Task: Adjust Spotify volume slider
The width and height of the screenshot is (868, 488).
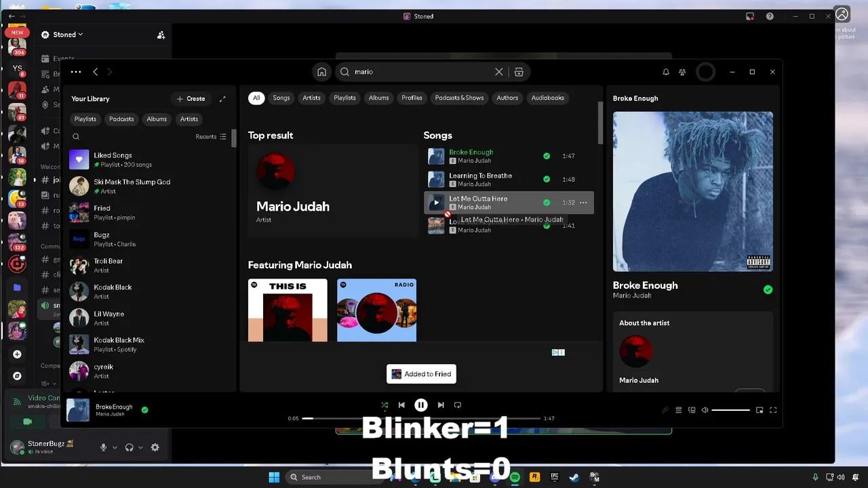Action: tap(731, 410)
